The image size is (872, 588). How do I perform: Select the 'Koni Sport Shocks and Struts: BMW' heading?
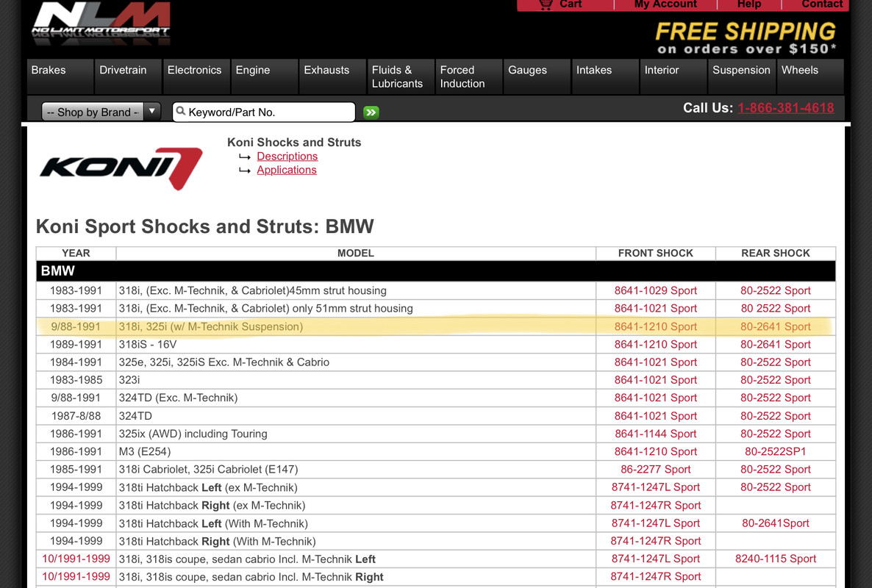click(x=204, y=227)
